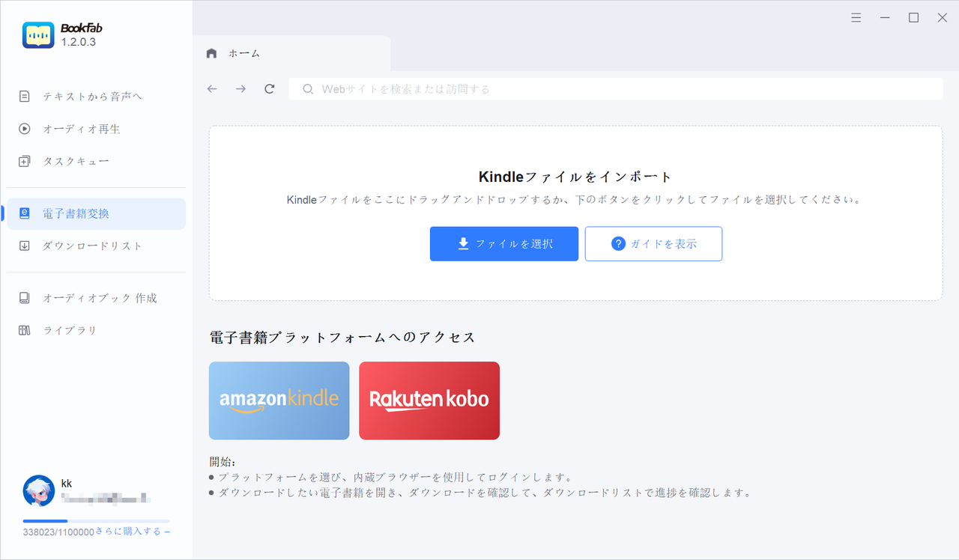Open タスクキュー in sidebar

[96, 161]
